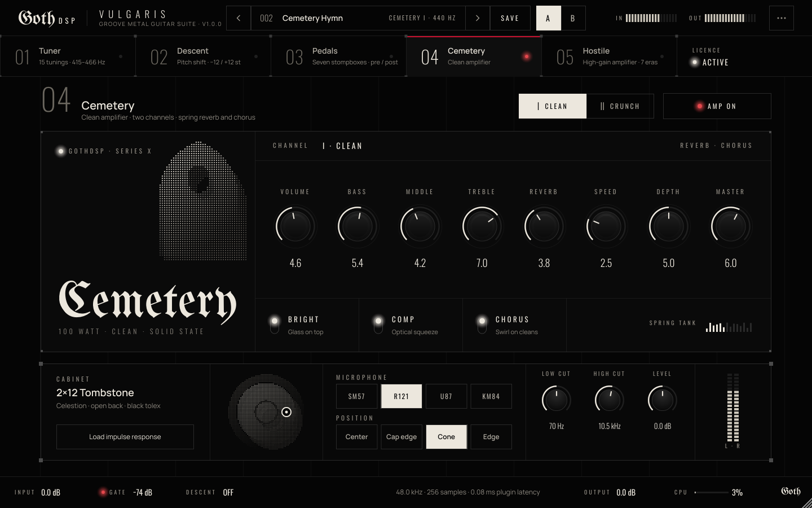The image size is (812, 508).
Task: Toggle the Chorus swirl switch
Action: (482, 325)
